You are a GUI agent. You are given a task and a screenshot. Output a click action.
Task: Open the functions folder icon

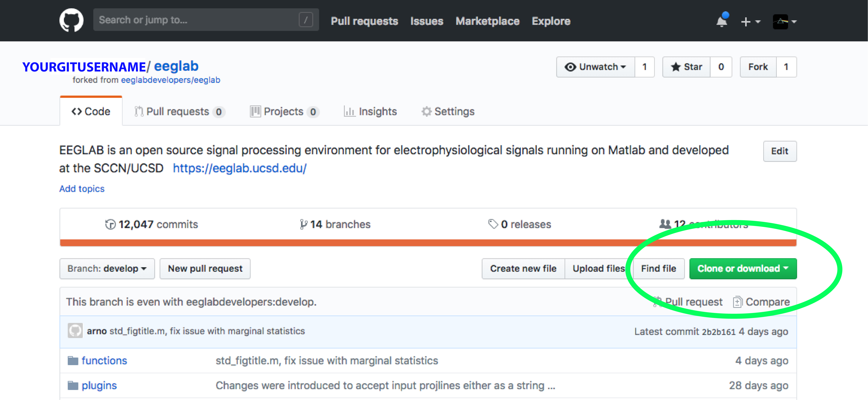(x=73, y=361)
